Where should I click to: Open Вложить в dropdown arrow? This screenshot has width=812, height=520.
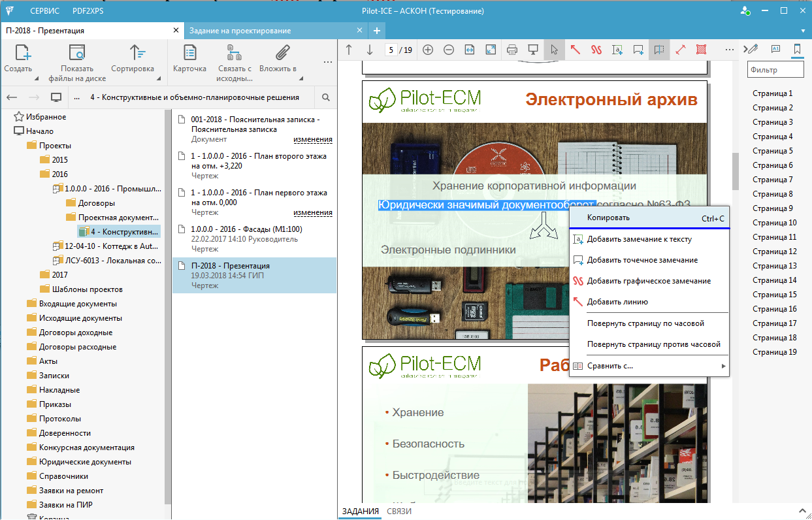(x=301, y=79)
